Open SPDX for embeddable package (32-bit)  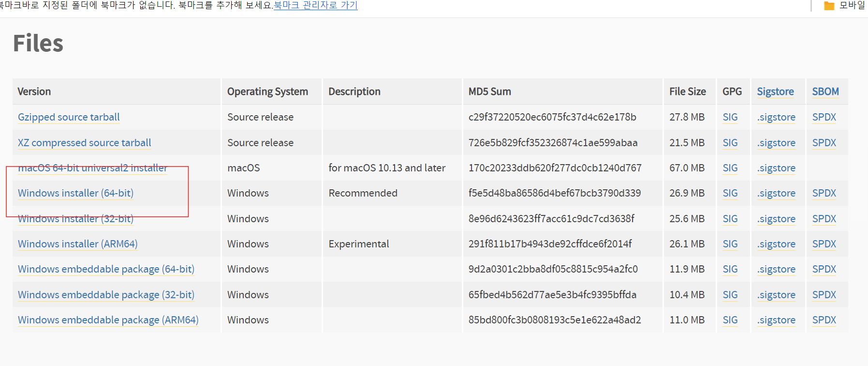tap(824, 295)
